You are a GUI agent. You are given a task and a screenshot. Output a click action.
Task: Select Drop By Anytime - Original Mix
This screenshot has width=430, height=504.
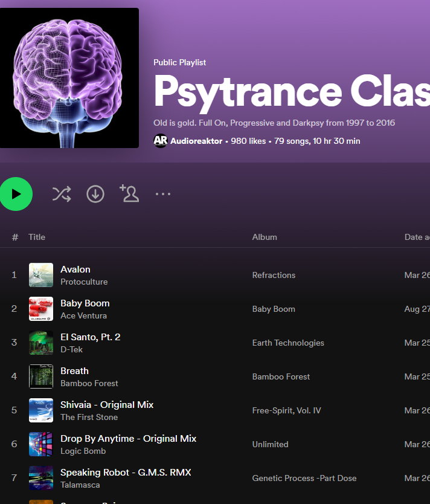pos(129,439)
